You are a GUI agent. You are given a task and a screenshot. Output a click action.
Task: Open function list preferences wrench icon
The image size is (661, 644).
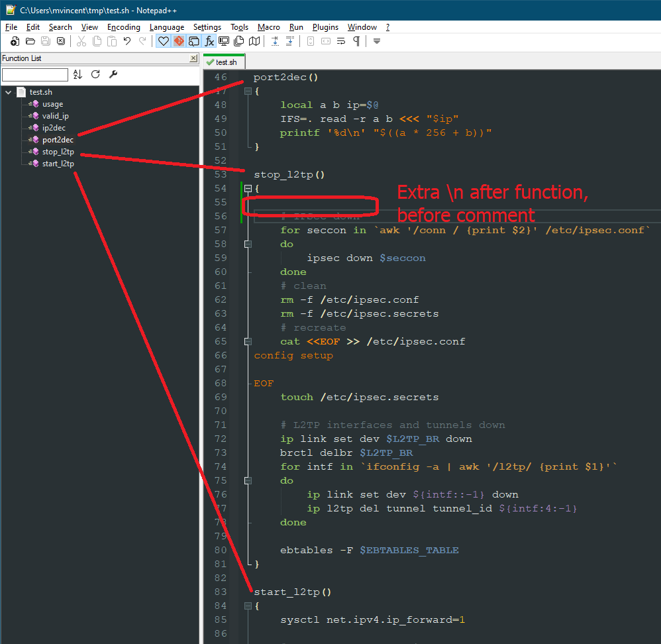coord(113,75)
